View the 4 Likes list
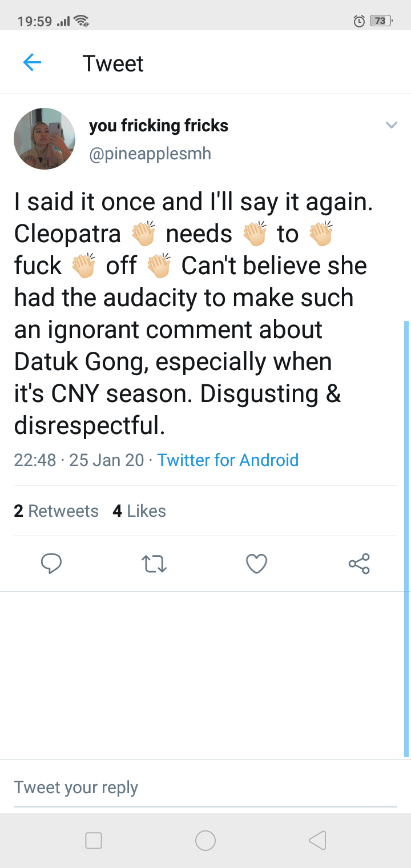411x868 pixels. coord(139,511)
